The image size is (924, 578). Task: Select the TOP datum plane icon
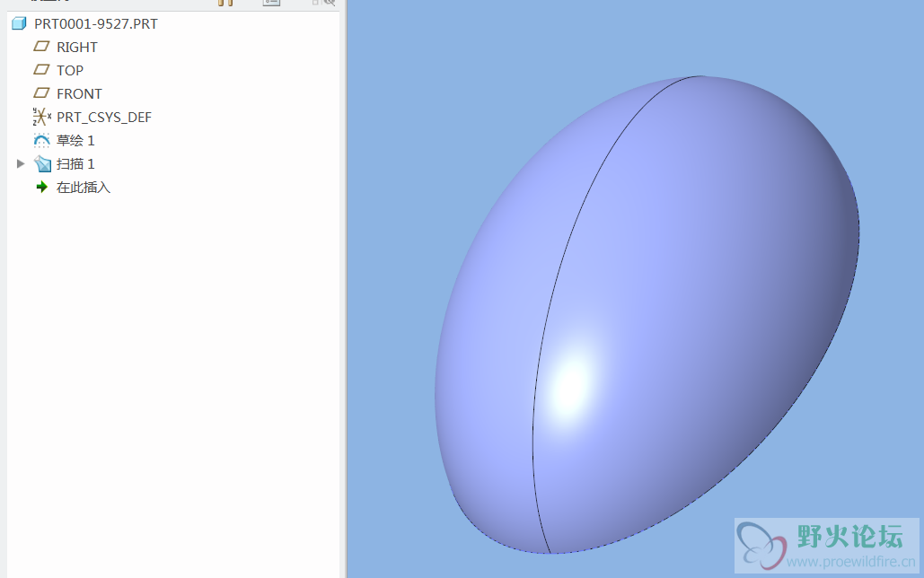(41, 69)
